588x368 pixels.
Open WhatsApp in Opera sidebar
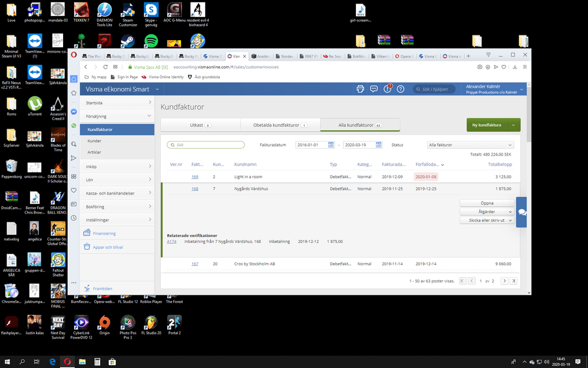74,126
